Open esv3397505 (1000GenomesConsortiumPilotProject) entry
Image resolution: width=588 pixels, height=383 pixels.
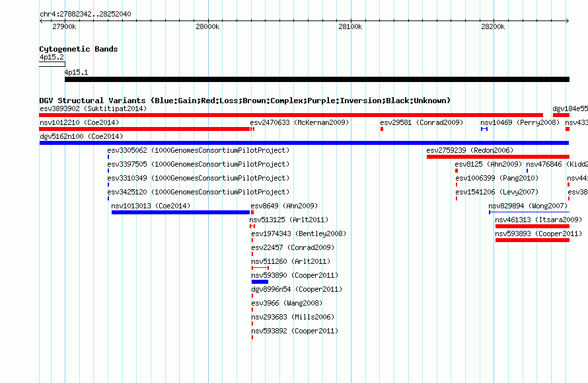(198, 164)
